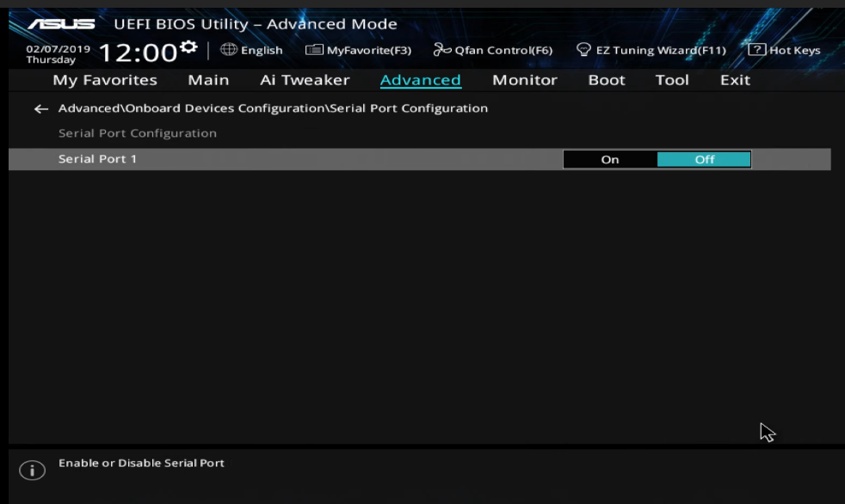The height and width of the screenshot is (504, 845).
Task: Click the date 02/07/2019 Thursday
Action: tap(58, 54)
